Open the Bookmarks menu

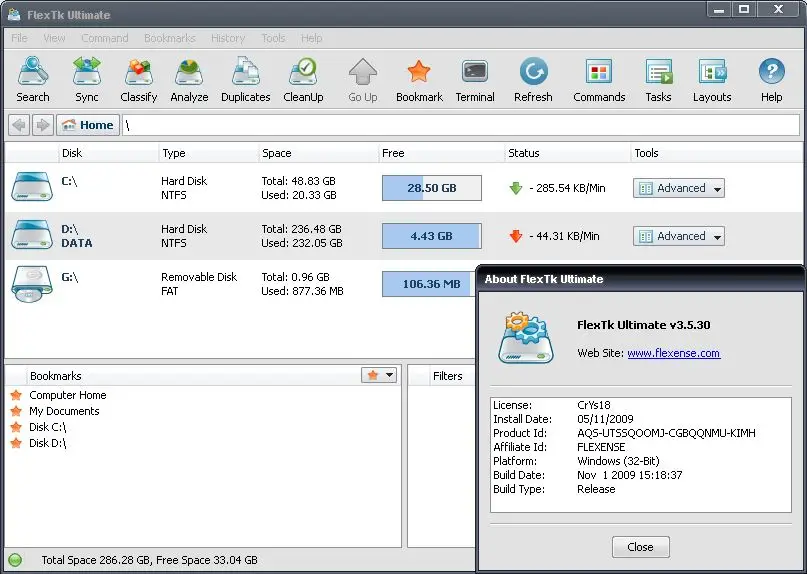[170, 38]
